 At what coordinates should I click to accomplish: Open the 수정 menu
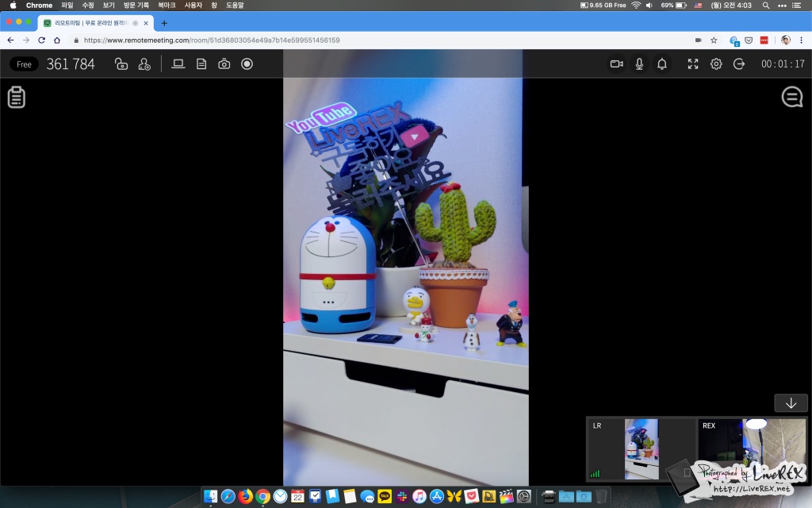[88, 6]
